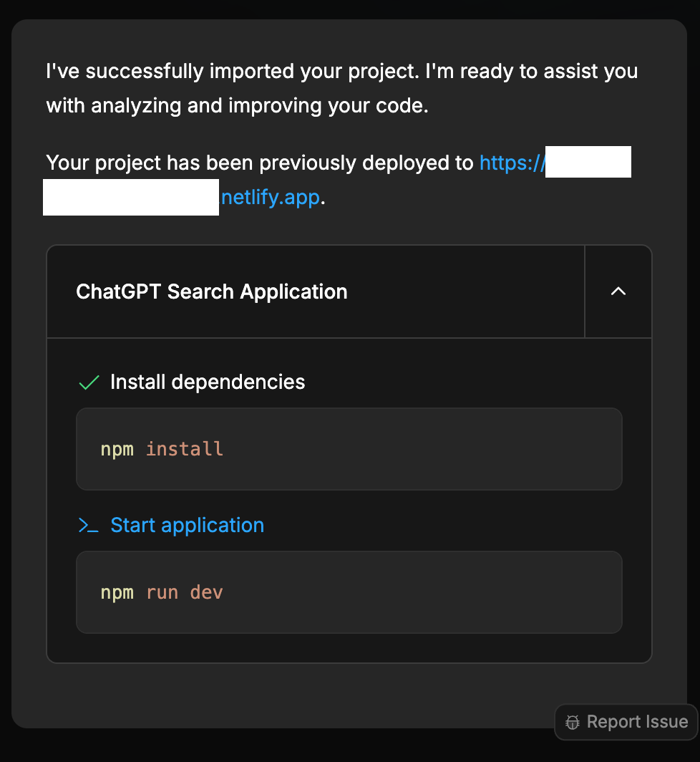Click npm in the npm install command

(117, 450)
